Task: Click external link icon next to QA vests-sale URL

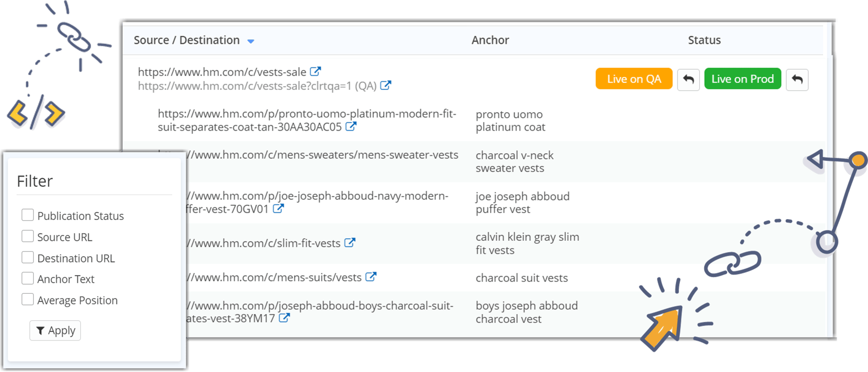Action: [386, 85]
